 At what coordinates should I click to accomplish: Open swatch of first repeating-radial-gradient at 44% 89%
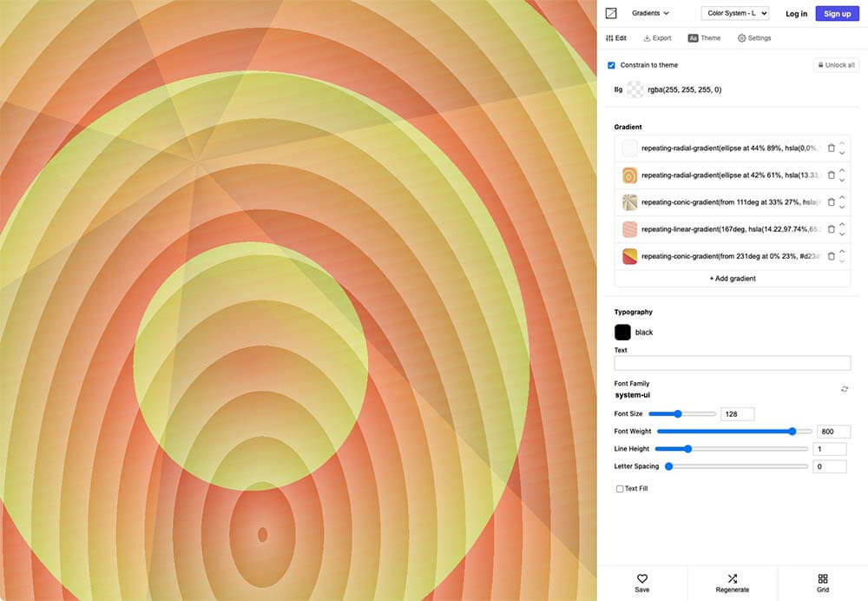pyautogui.click(x=629, y=149)
